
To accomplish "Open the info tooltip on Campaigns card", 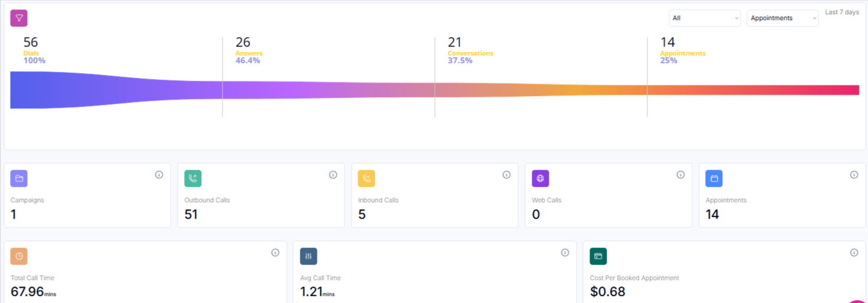I will [159, 175].
